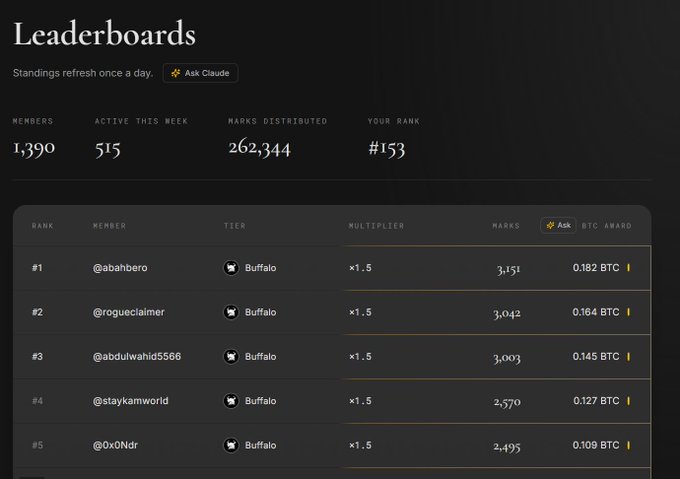Click the Buffalo icon in @rogueclaimer's row
This screenshot has height=479, width=680.
[x=231, y=312]
